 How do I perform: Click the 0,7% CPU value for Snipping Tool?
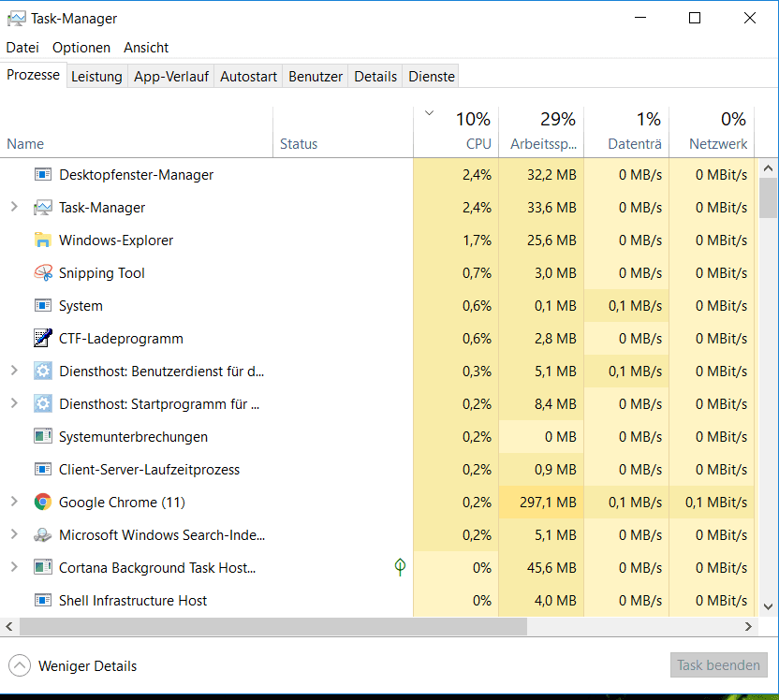point(477,273)
